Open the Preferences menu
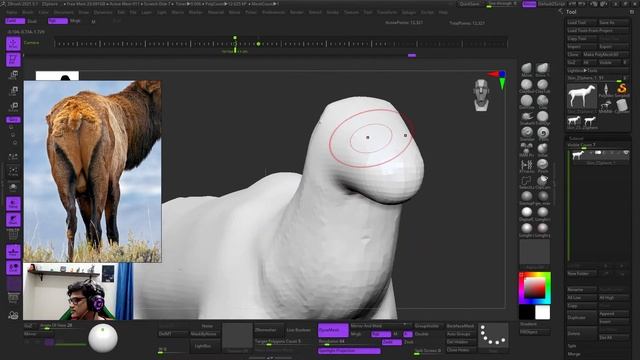The width and height of the screenshot is (640, 360). click(x=273, y=13)
